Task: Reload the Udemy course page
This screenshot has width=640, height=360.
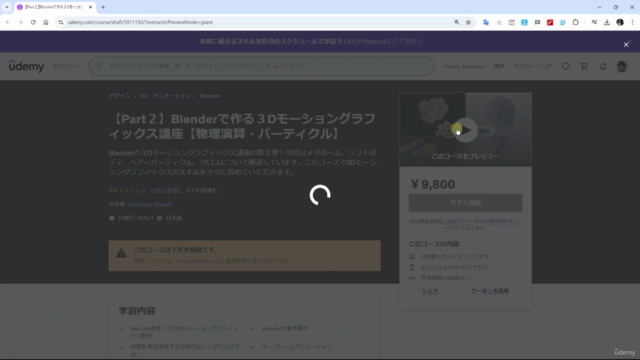Action: (33, 22)
